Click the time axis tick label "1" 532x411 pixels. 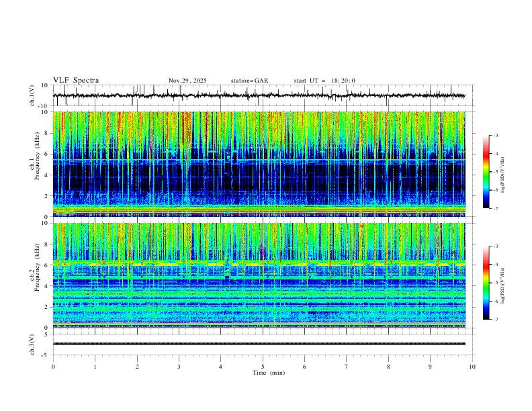coord(95,367)
